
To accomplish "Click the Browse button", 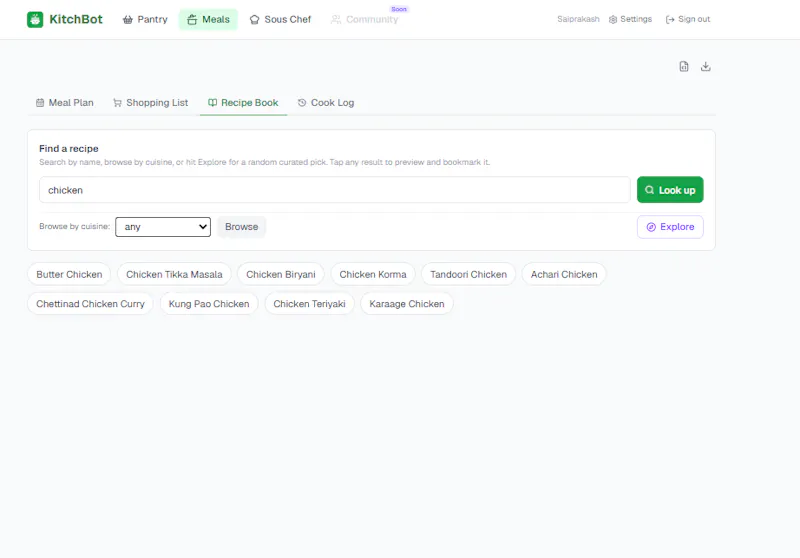I will (241, 226).
